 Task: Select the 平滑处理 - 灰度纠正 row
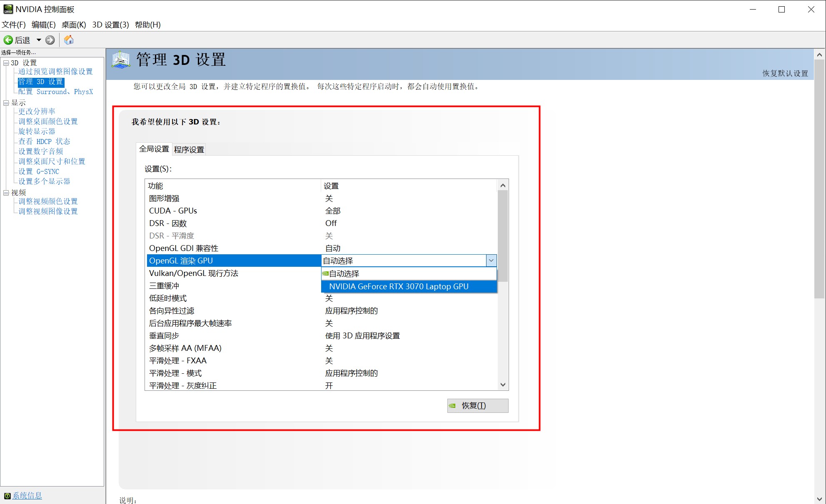[321, 385]
